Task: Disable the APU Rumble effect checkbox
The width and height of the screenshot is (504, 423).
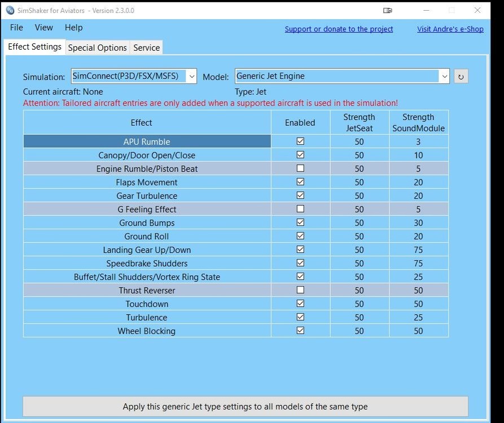Action: tap(300, 142)
